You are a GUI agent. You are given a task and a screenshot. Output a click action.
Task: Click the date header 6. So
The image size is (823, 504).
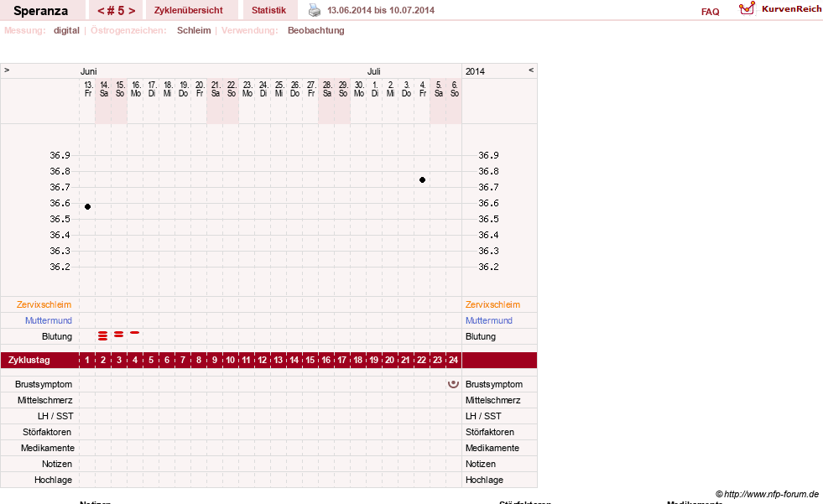[455, 89]
